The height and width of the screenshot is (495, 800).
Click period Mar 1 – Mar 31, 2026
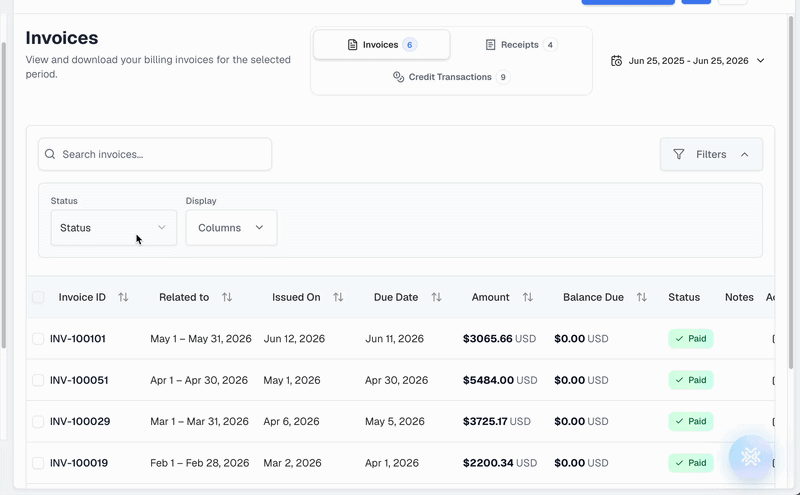199,422
